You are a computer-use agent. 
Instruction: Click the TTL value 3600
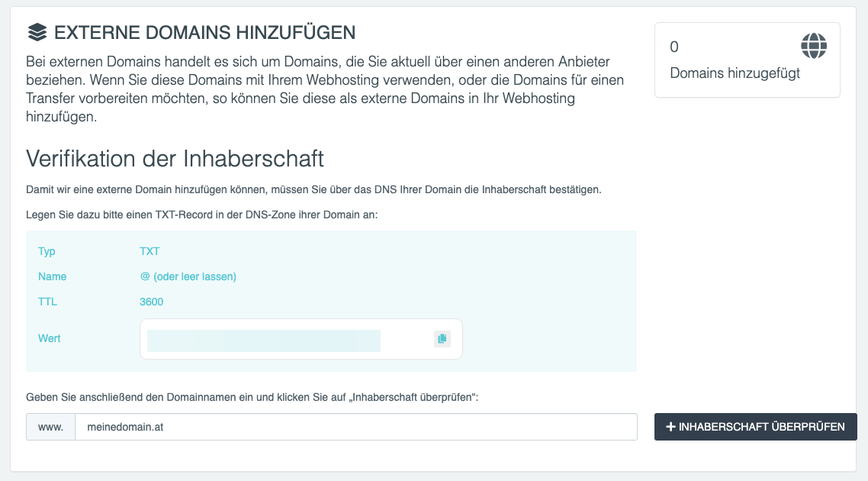(151, 302)
